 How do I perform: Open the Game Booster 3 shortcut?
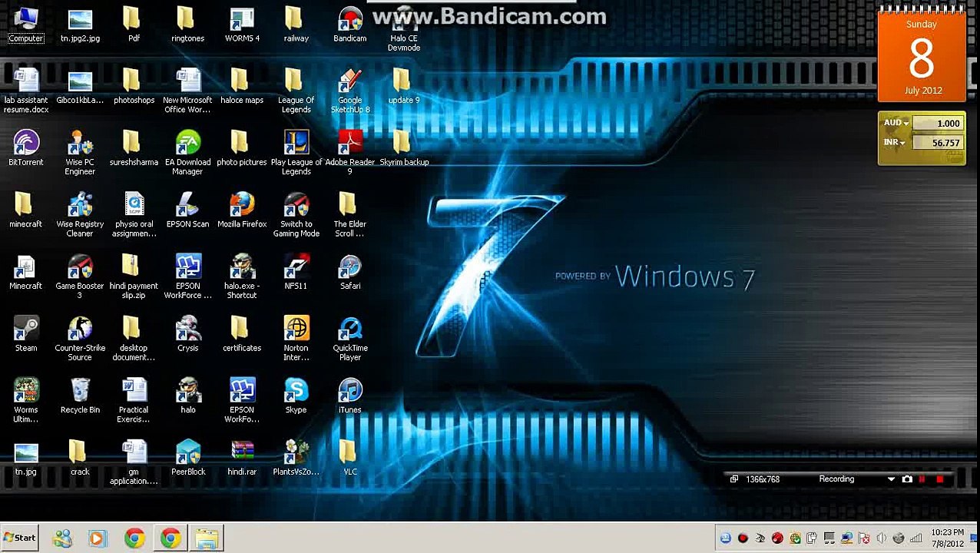(x=80, y=276)
